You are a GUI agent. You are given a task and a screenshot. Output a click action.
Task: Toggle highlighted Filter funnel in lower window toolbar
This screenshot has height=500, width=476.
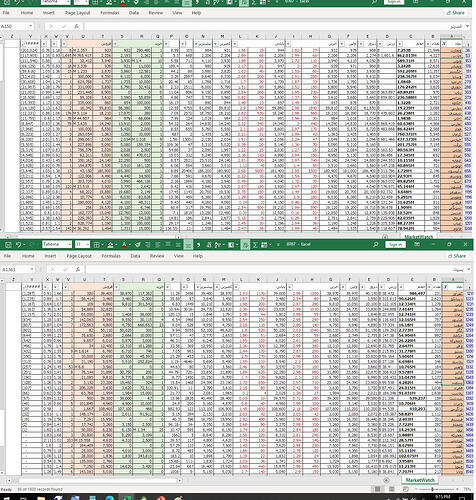[x=245, y=245]
